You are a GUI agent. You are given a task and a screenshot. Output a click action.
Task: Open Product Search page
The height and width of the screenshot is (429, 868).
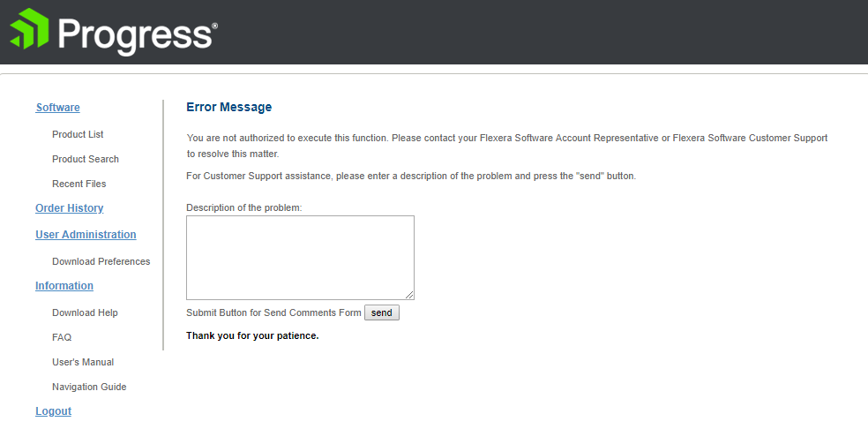point(86,159)
